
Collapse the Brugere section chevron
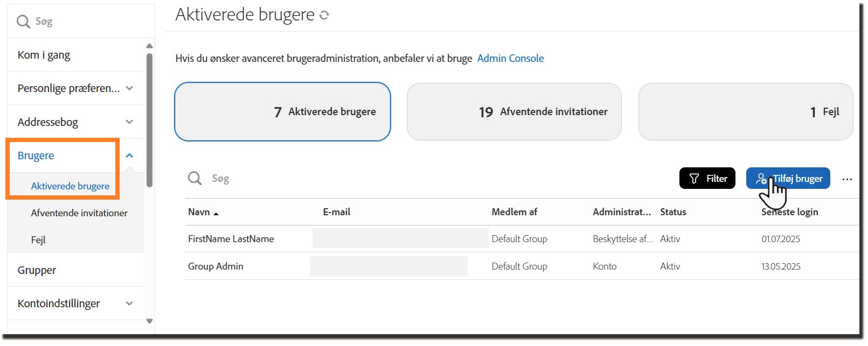click(x=129, y=156)
